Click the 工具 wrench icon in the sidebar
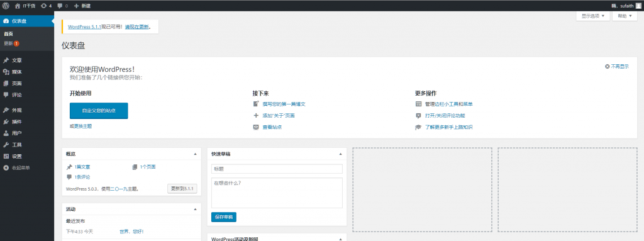 (x=6, y=145)
